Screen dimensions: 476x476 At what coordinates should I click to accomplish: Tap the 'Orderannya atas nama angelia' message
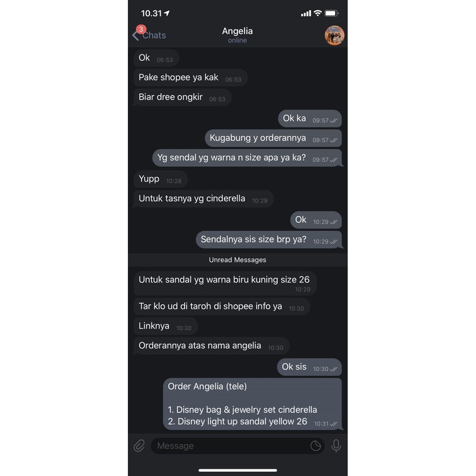[x=211, y=346]
